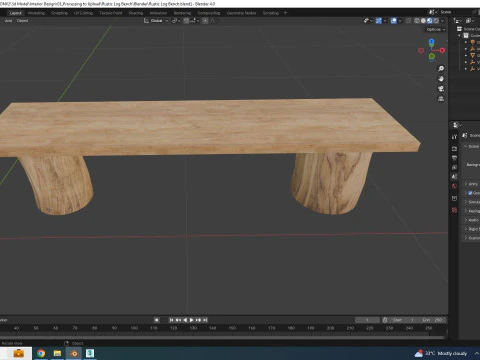Toggle the camera view icon
This screenshot has width=480, height=360.
(441, 89)
